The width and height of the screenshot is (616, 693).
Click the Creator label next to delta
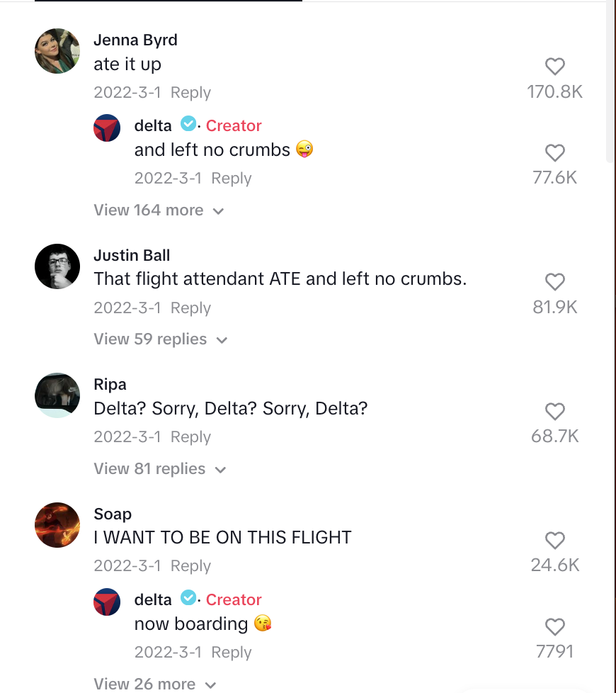[x=234, y=125]
